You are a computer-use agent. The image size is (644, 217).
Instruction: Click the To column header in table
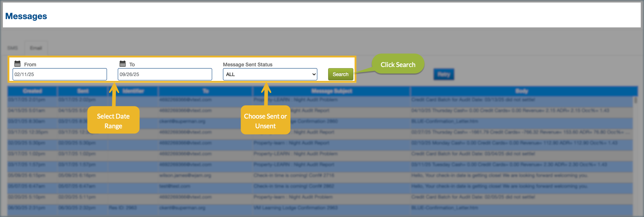click(206, 91)
